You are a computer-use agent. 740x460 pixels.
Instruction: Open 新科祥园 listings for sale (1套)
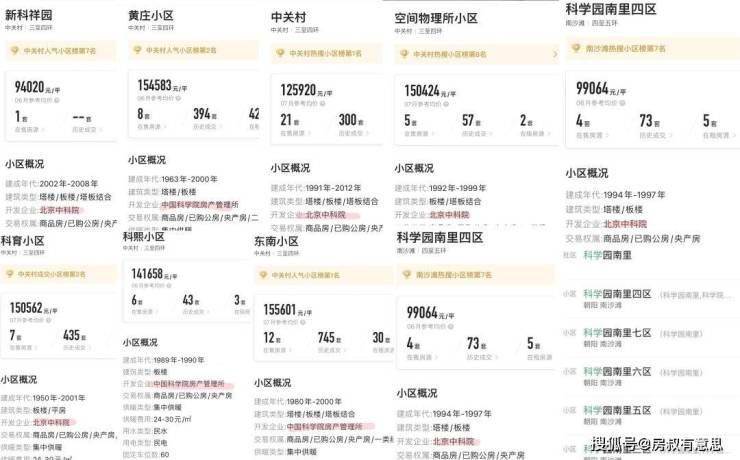click(x=28, y=121)
